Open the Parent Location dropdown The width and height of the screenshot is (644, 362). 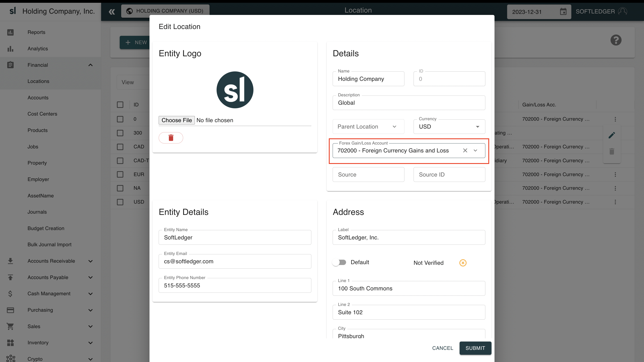pyautogui.click(x=368, y=127)
